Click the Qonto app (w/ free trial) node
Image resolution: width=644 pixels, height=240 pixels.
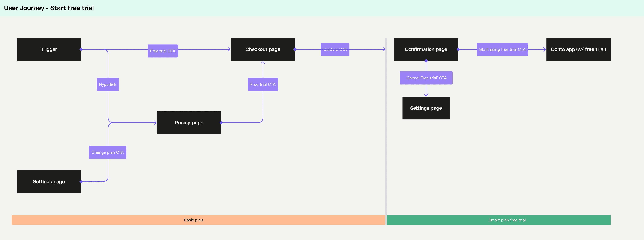tap(578, 49)
